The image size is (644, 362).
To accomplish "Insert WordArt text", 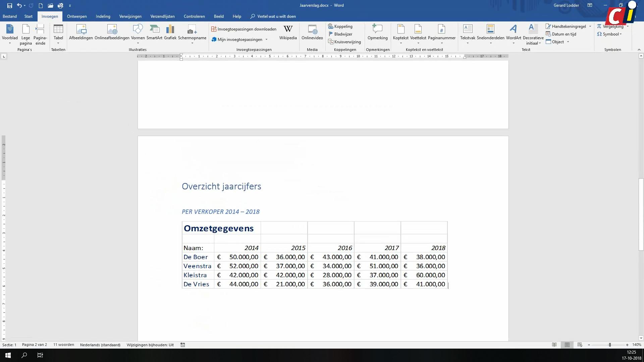I will [x=513, y=34].
